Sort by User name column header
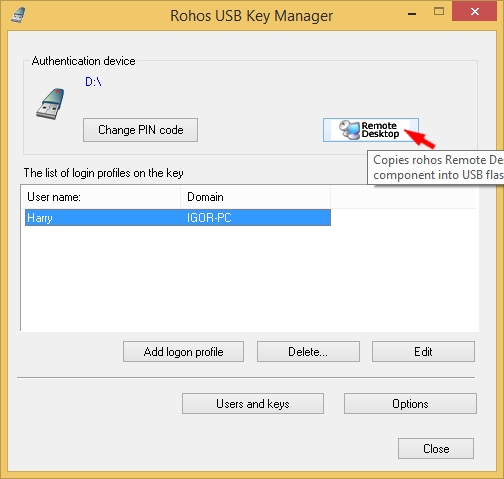This screenshot has height=479, width=504. [x=101, y=197]
